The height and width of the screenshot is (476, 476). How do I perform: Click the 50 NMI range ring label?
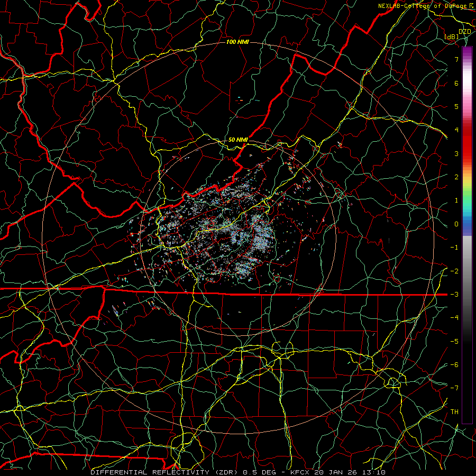coord(238,140)
